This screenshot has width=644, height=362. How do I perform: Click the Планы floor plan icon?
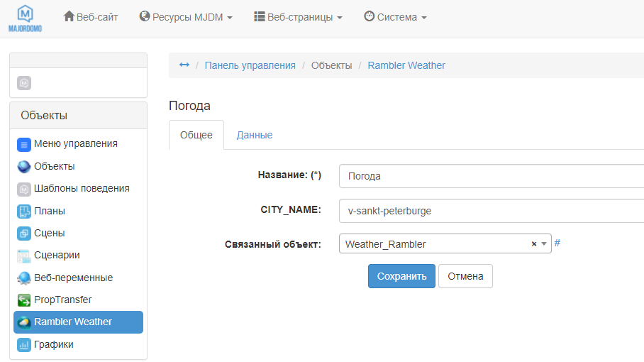point(24,211)
